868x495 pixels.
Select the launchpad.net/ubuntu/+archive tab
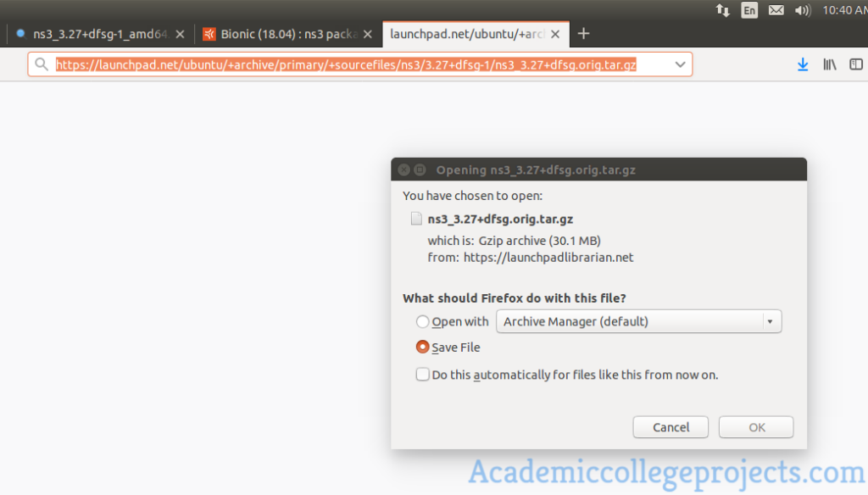point(476,35)
